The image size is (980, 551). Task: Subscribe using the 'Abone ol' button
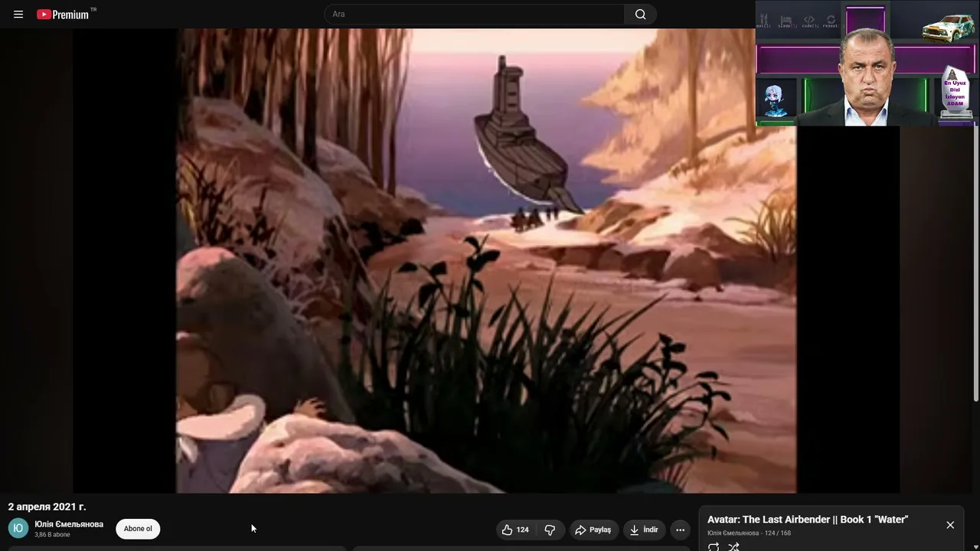(138, 529)
